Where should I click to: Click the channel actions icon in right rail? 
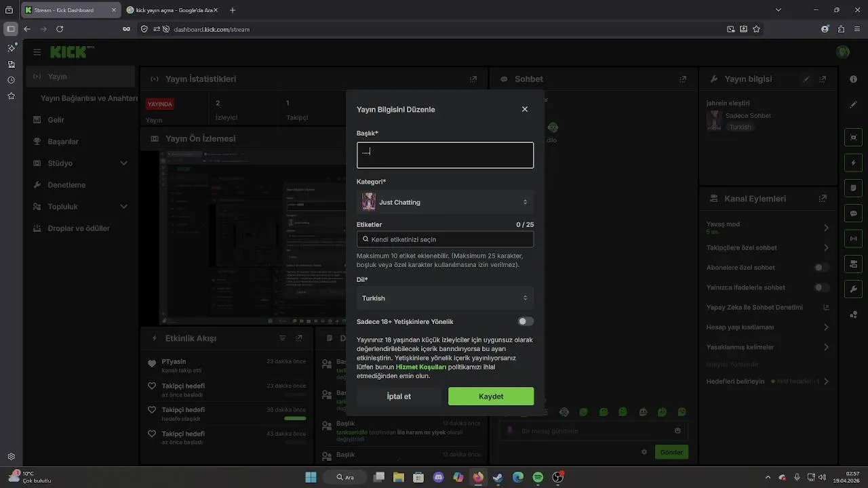pos(853,264)
